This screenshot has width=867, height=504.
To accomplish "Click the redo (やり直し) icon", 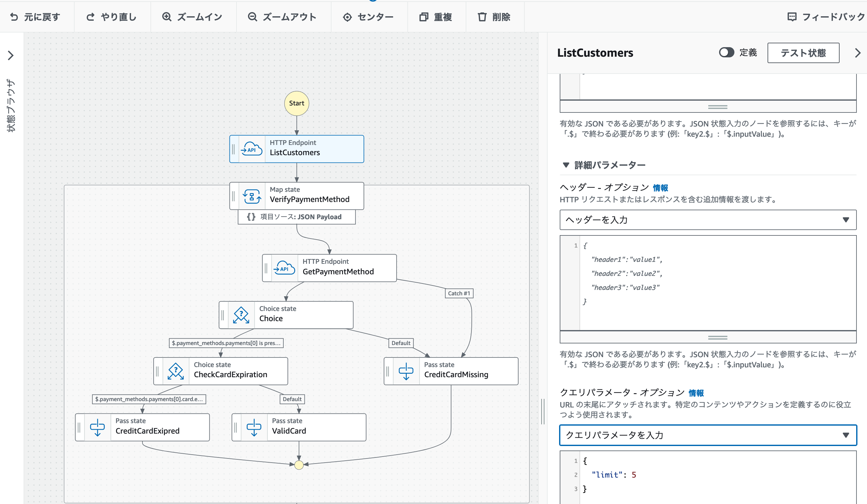I will coord(91,17).
